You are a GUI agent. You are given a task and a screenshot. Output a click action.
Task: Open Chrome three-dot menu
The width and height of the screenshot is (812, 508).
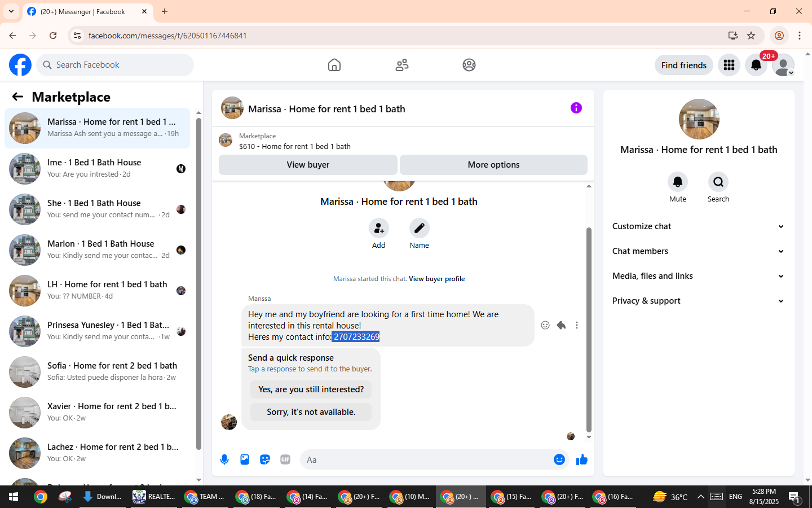800,36
